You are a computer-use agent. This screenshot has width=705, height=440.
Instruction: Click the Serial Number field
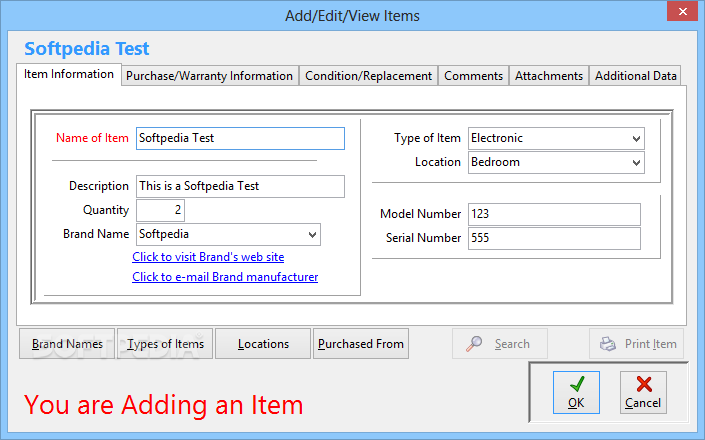click(x=554, y=238)
